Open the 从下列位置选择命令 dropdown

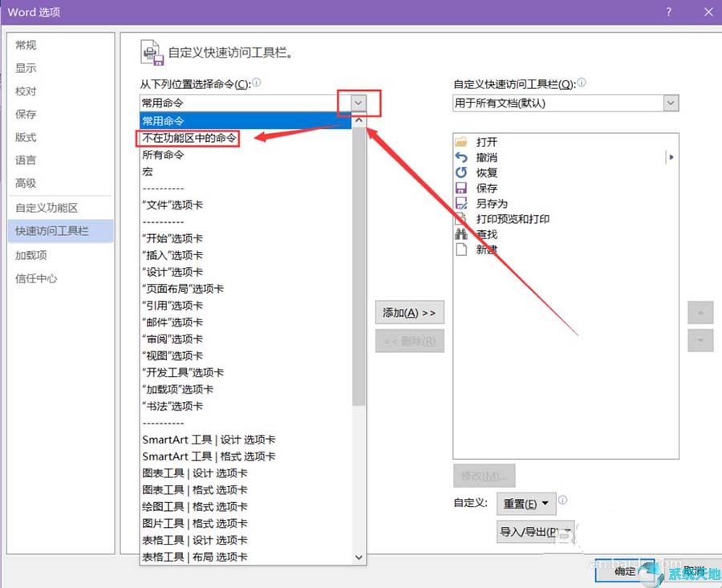[x=357, y=103]
